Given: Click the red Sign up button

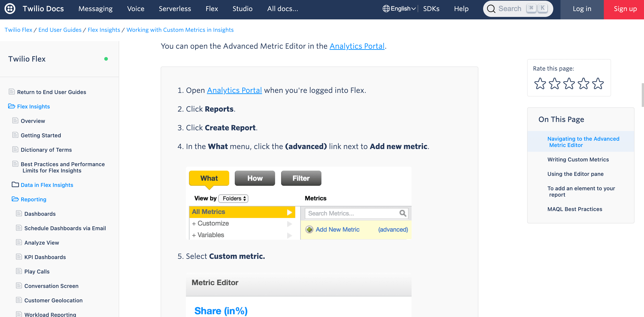Looking at the screenshot, I should (x=624, y=9).
